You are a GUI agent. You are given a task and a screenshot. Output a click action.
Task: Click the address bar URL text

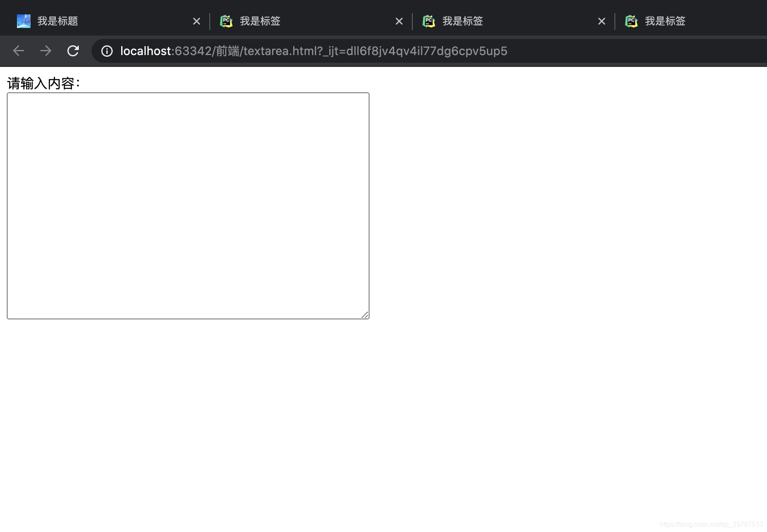(x=314, y=51)
